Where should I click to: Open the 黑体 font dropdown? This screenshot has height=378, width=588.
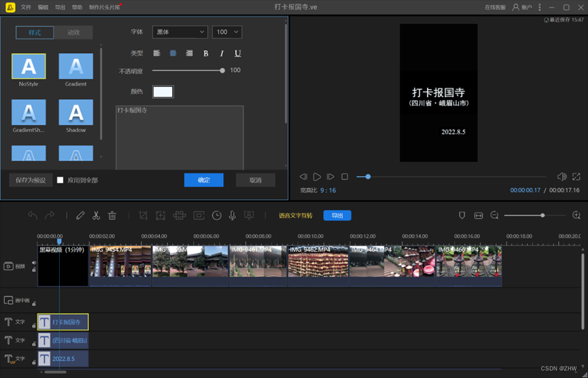click(x=180, y=32)
